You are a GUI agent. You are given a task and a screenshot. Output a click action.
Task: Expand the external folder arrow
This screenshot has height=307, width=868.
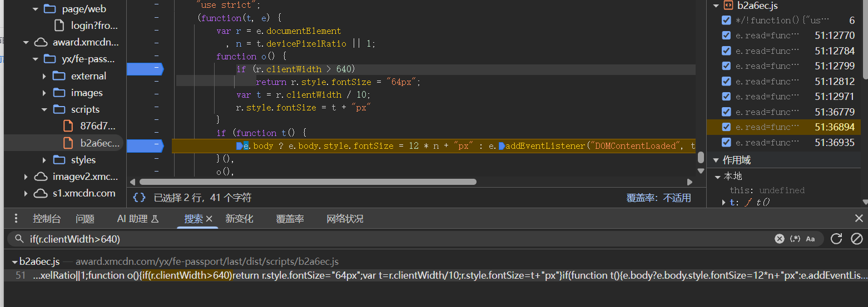pyautogui.click(x=45, y=76)
